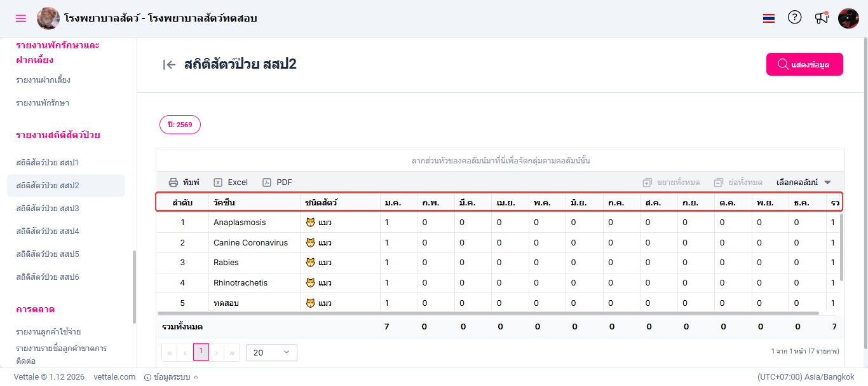Click the hospital logo thumbnail
This screenshot has height=386, width=868.
point(48,18)
